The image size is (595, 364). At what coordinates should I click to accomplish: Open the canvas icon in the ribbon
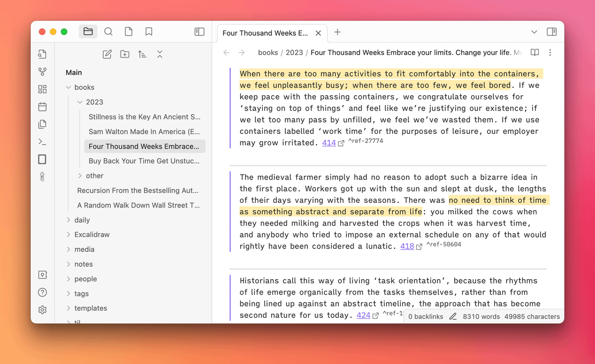[x=42, y=89]
